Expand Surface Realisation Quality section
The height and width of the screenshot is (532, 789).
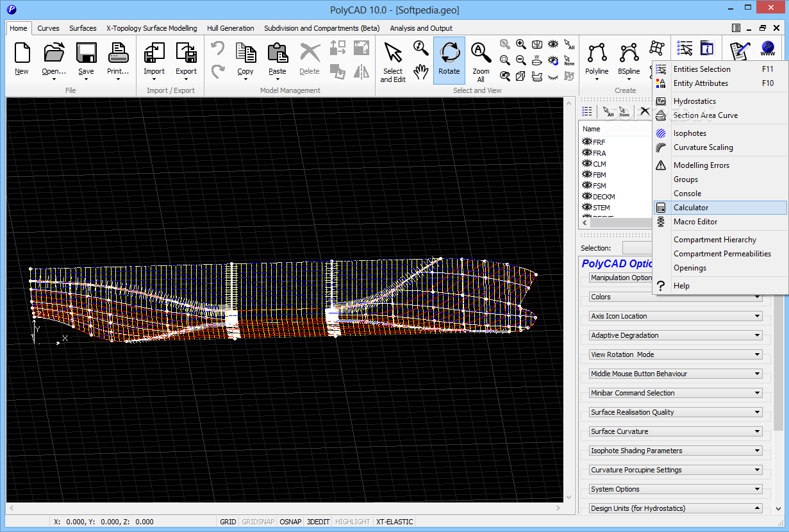click(x=676, y=412)
